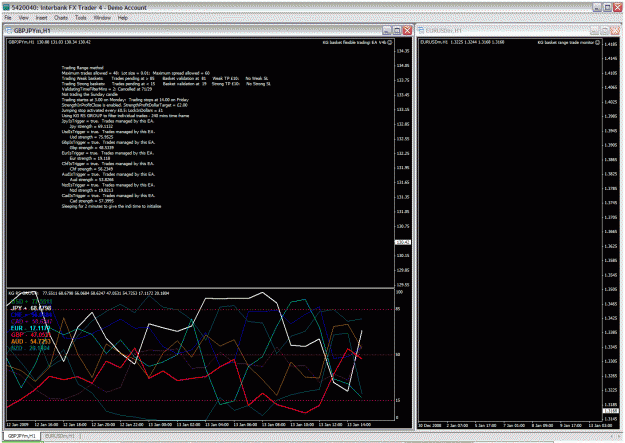The image size is (625, 443).
Task: Open the View menu
Action: pyautogui.click(x=24, y=18)
